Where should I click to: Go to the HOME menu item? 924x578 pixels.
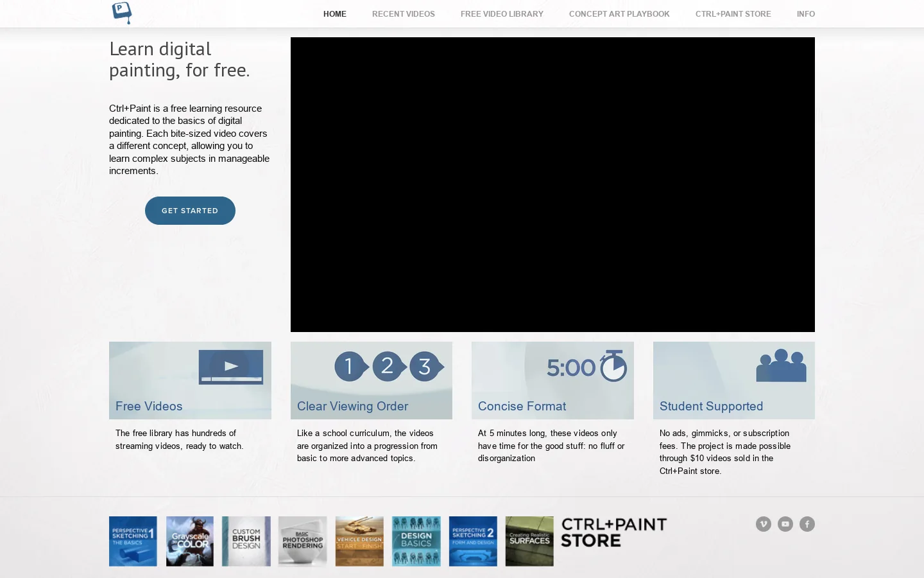(x=335, y=13)
